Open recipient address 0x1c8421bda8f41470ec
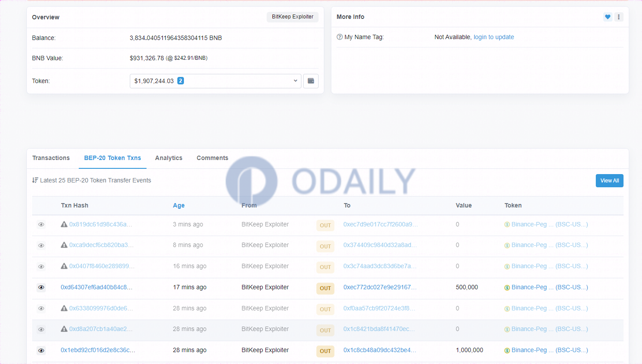 [379, 329]
